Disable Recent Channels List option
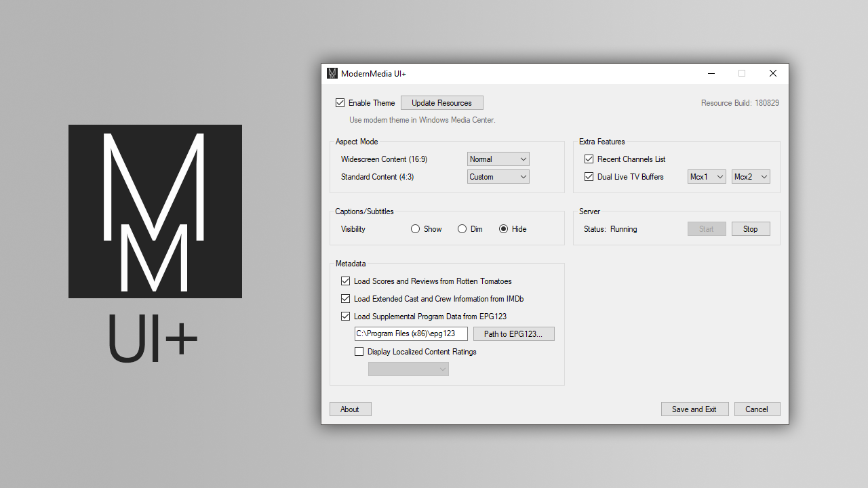The width and height of the screenshot is (868, 488). coord(589,159)
